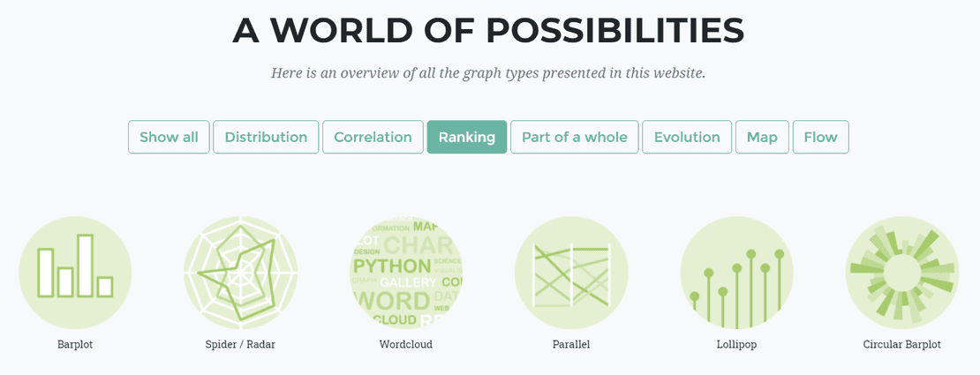
Task: Select the Correlation category
Action: (x=373, y=137)
